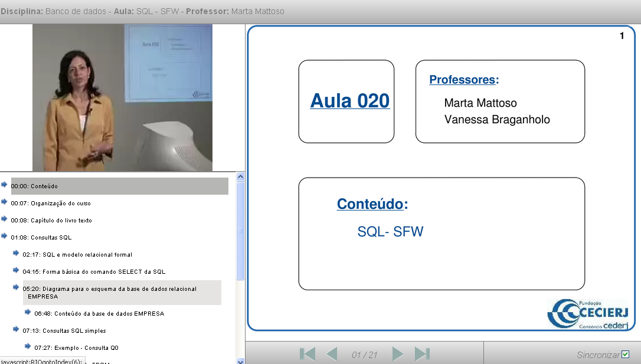641x364 pixels.
Task: Click arrow icon beside 'SQL e modelo relacional formal'
Action: click(x=16, y=253)
